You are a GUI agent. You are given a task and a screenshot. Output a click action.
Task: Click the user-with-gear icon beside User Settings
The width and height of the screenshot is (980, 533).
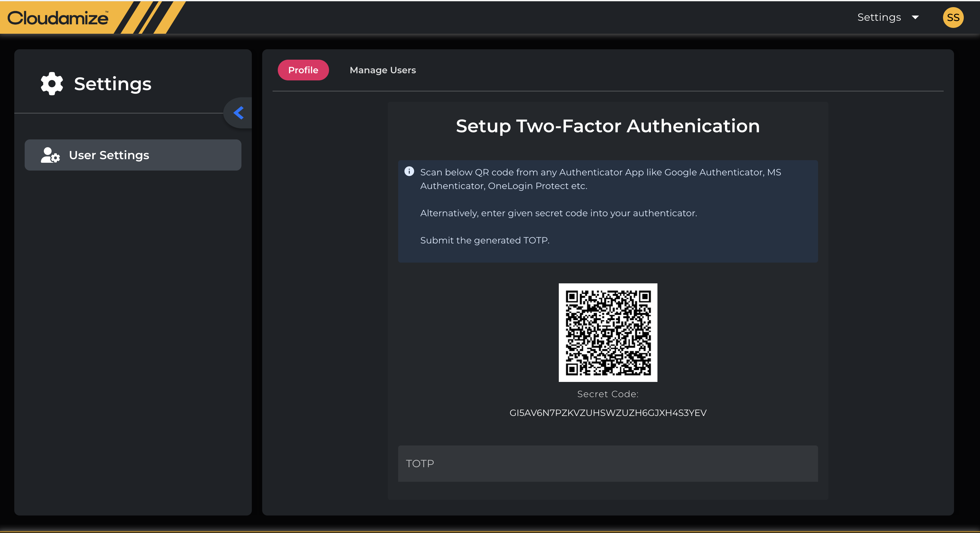point(50,155)
